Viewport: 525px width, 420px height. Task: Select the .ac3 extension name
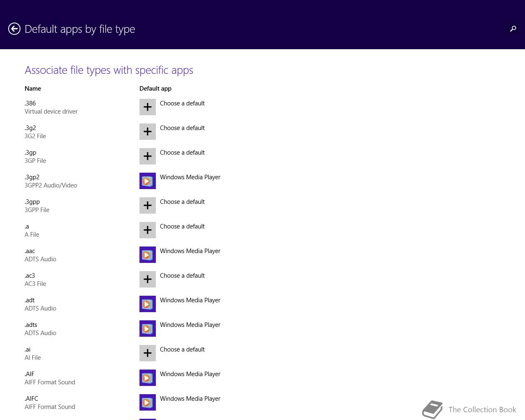30,276
